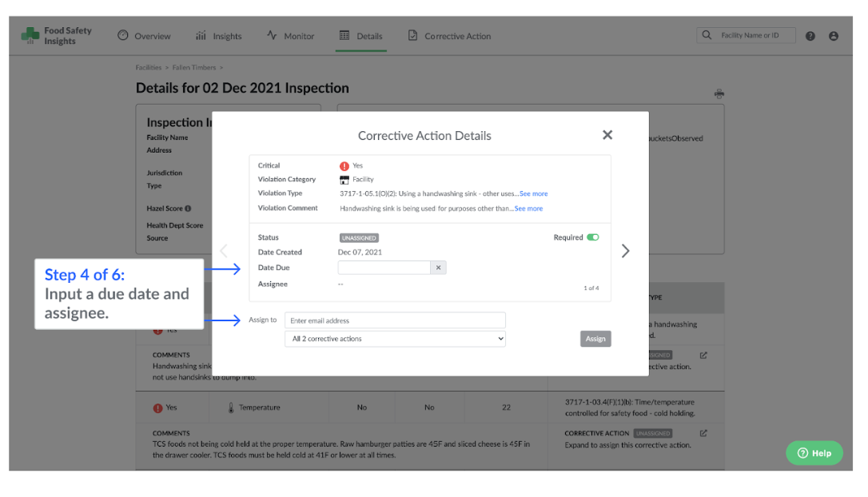Open the Corrective Action tab
This screenshot has width=868, height=497.
tap(449, 36)
